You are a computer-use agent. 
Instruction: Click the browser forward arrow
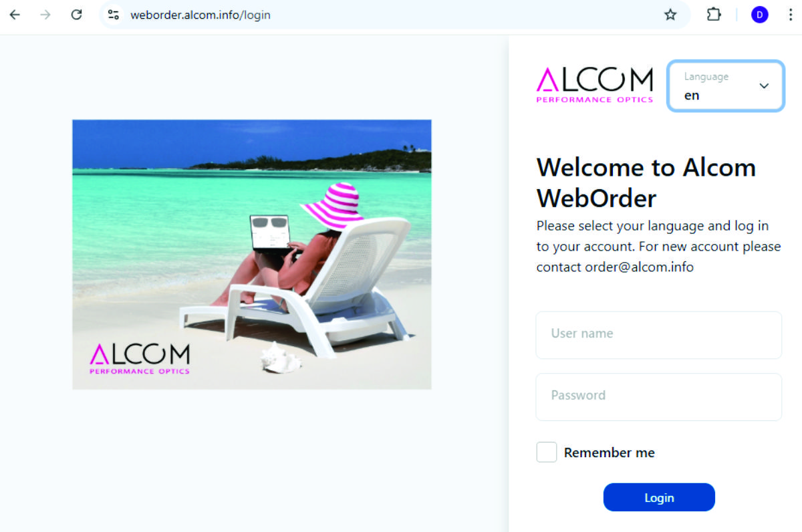point(45,15)
